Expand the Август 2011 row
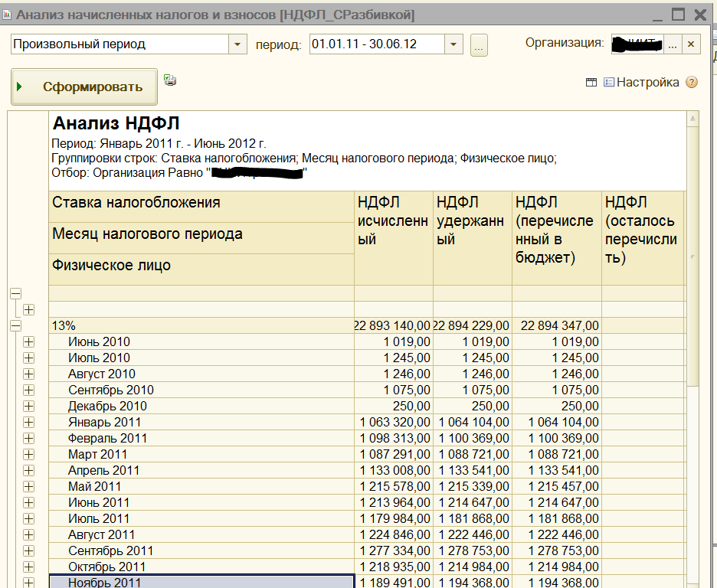The width and height of the screenshot is (717, 588). (x=28, y=534)
